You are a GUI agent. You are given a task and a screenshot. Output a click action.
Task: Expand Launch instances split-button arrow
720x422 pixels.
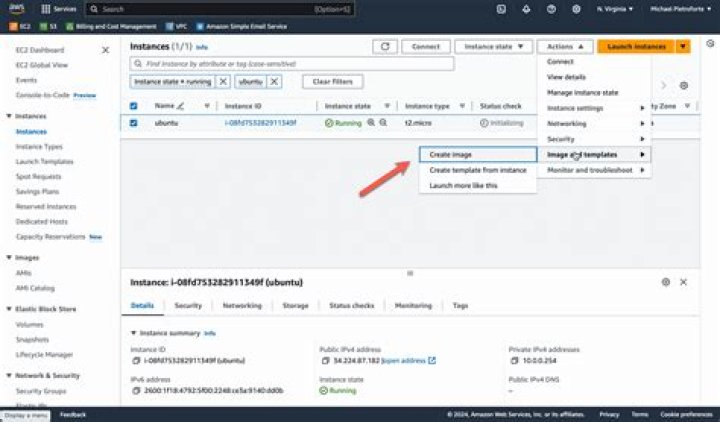click(x=683, y=47)
